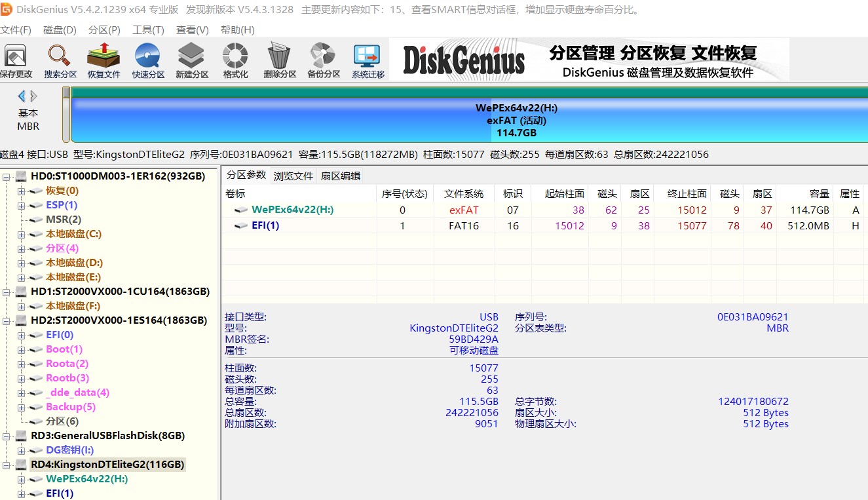Viewport: 868px width, 500px height.
Task: Collapse the RD4 KingstonDTEliteG2 node
Action: 7,465
